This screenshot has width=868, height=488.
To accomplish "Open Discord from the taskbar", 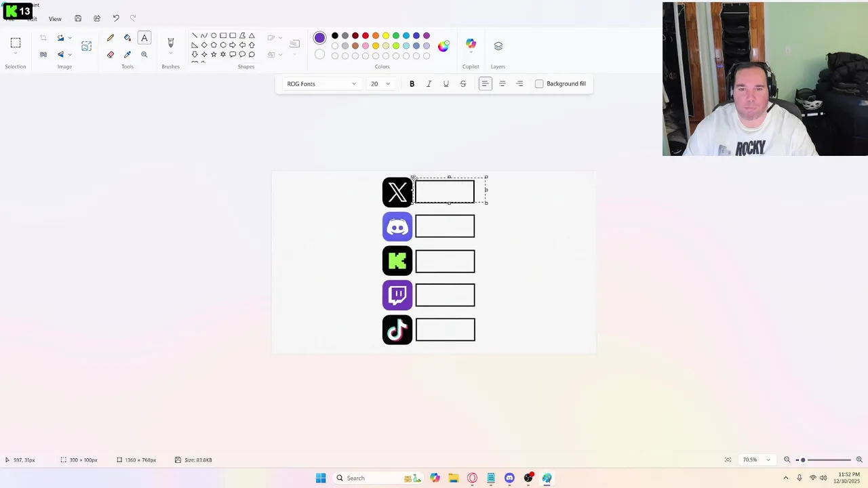I will 509,478.
